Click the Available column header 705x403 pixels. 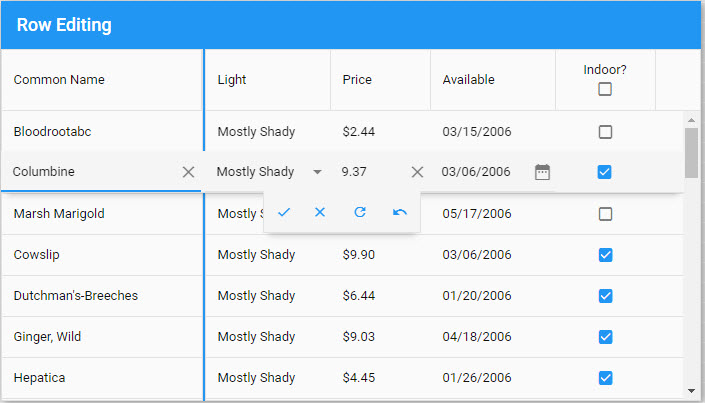tap(468, 80)
